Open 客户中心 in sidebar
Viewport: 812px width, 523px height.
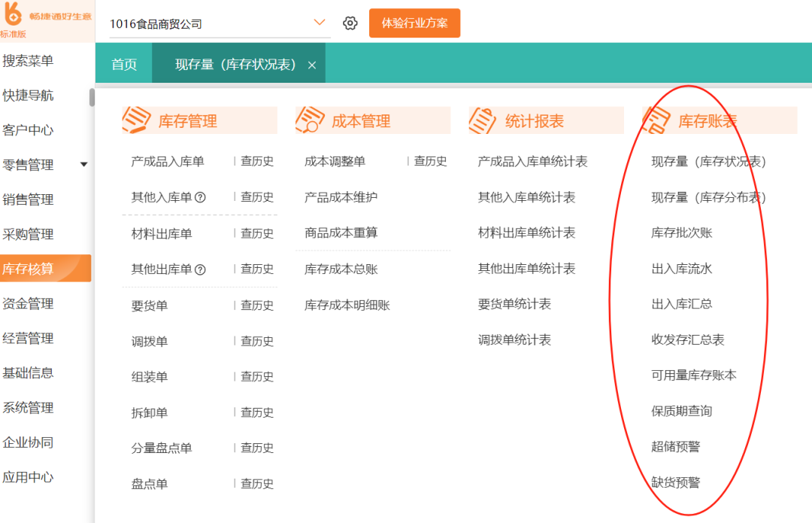[x=28, y=130]
